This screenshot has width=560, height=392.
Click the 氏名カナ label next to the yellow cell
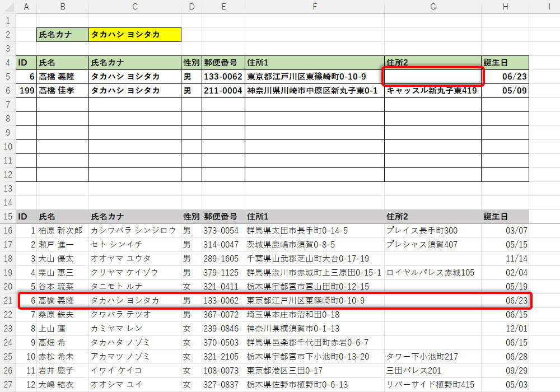(62, 35)
